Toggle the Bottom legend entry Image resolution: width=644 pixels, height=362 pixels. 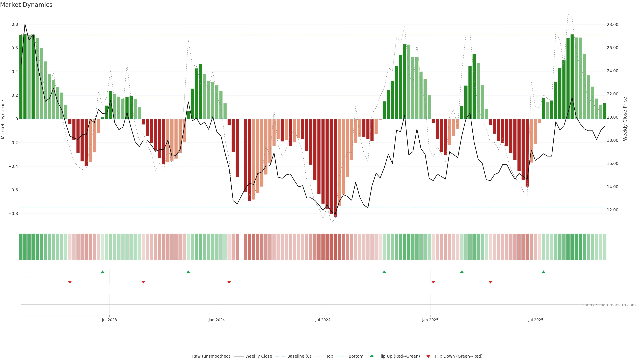click(356, 356)
